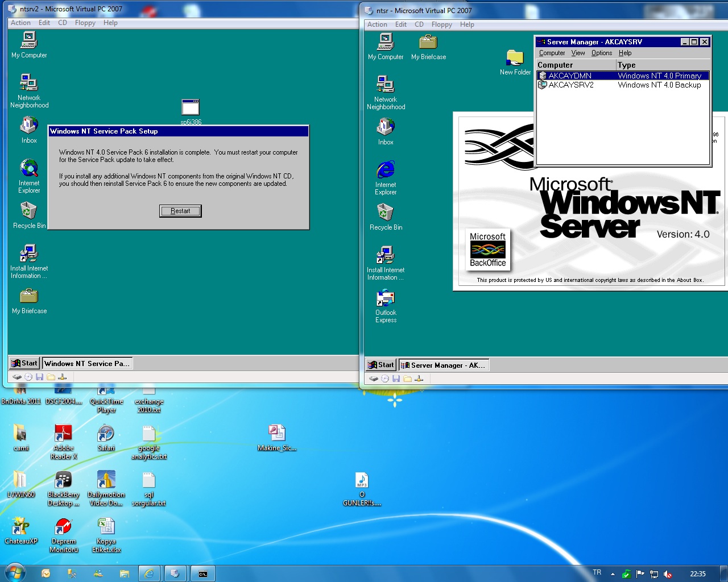
Task: Open Help menu in ntsr Virtual PC window
Action: (467, 24)
